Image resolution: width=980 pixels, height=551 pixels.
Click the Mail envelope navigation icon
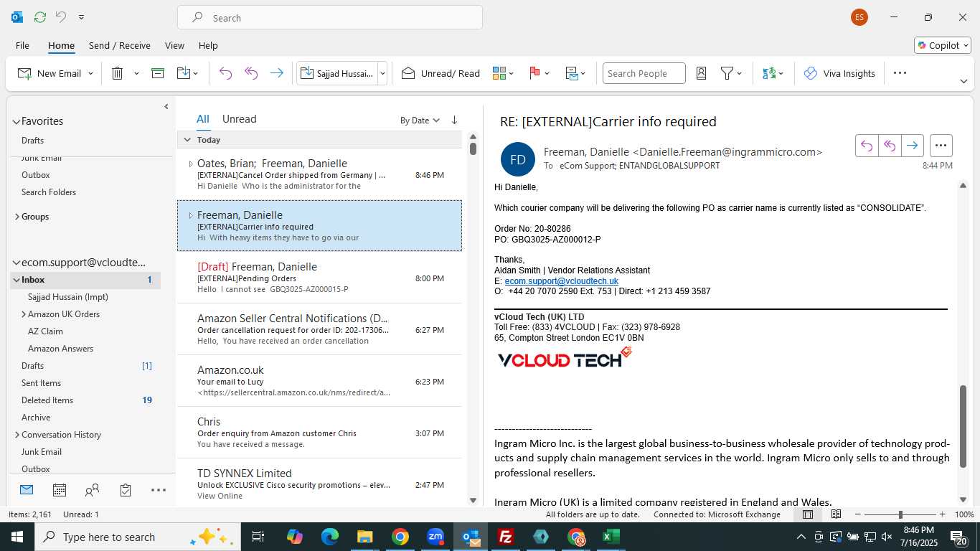(27, 490)
